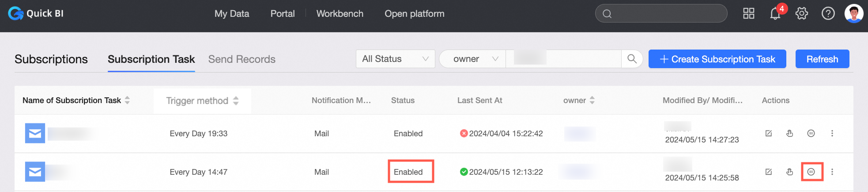
Task: Click the Create Subscription Task button
Action: (x=717, y=59)
